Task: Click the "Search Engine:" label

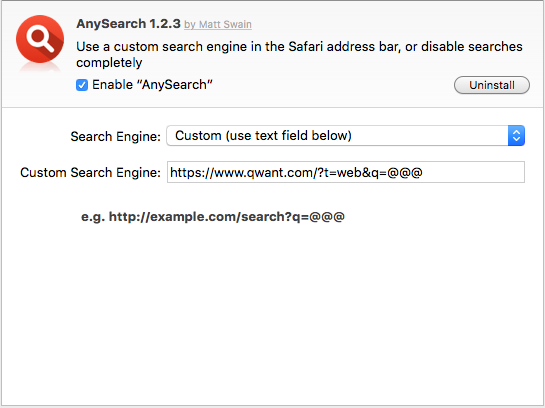Action: click(x=115, y=137)
